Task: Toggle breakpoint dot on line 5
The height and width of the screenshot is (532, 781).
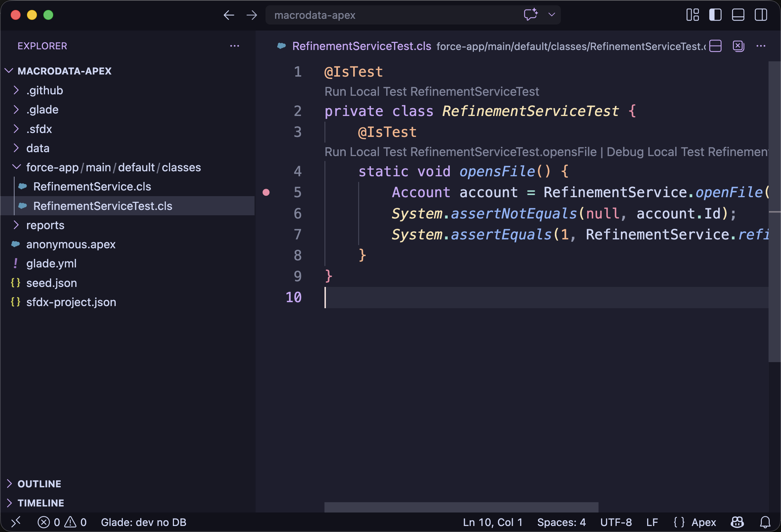Action: (266, 192)
